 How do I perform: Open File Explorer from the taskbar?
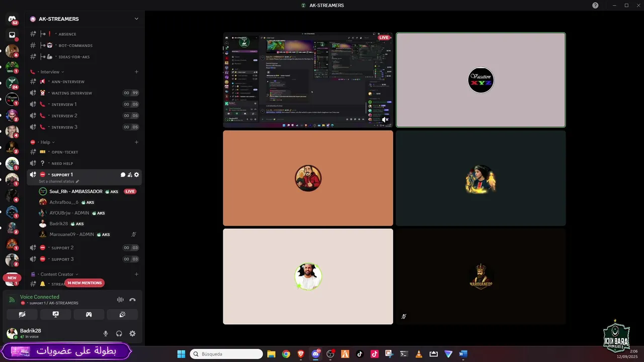point(271,354)
